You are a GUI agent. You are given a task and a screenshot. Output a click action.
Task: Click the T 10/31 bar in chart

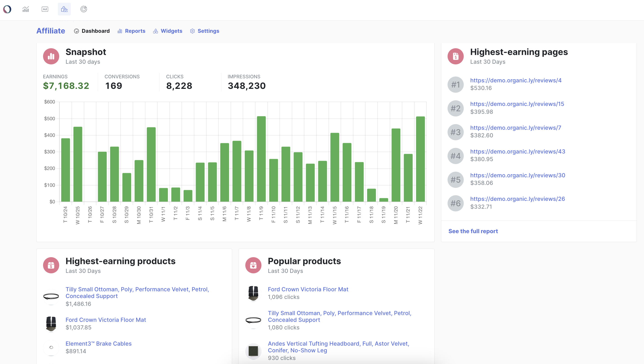151,165
